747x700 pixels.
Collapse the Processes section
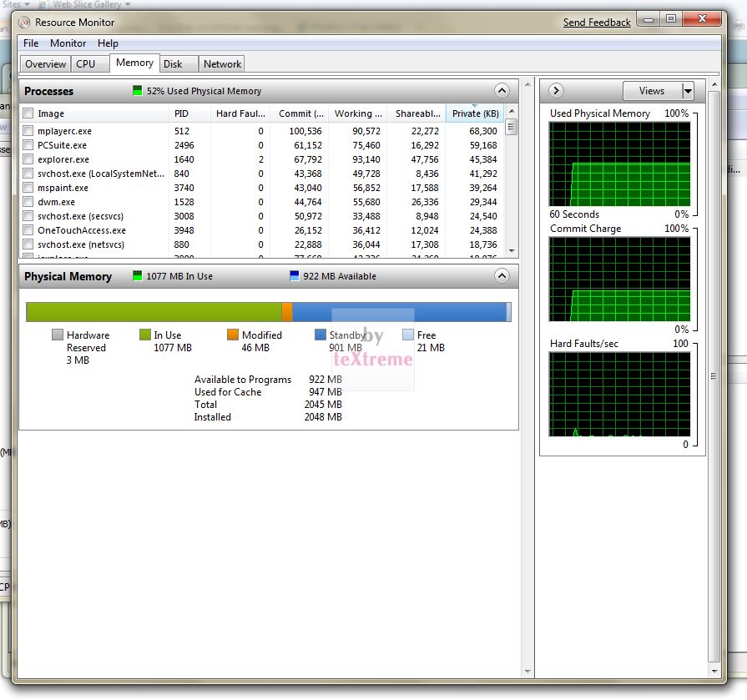point(502,90)
